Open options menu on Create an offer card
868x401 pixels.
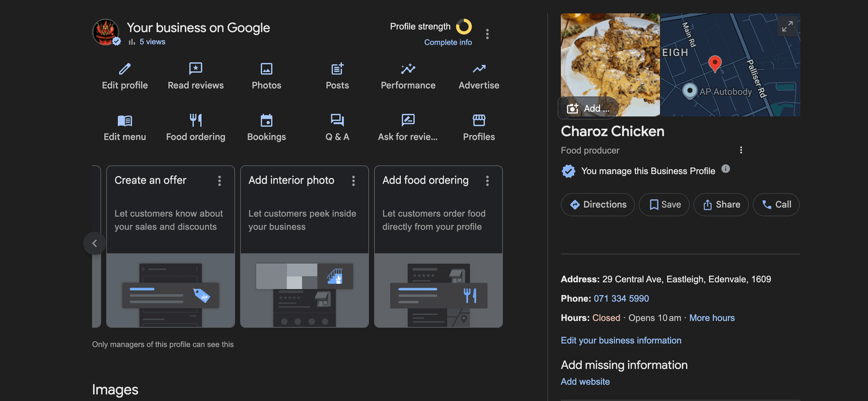(x=219, y=181)
